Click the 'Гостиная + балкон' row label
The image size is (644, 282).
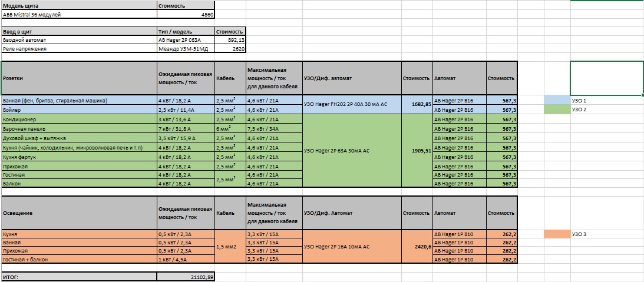pyautogui.click(x=79, y=260)
